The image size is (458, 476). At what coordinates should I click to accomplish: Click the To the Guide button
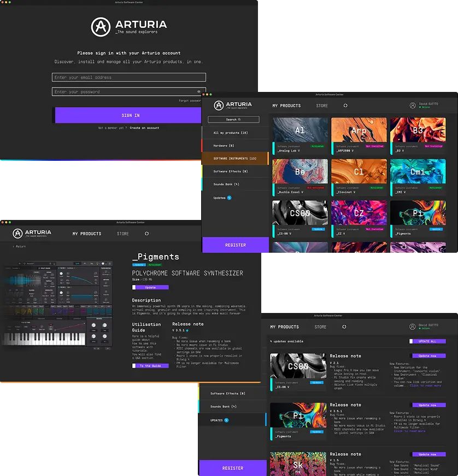150,366
